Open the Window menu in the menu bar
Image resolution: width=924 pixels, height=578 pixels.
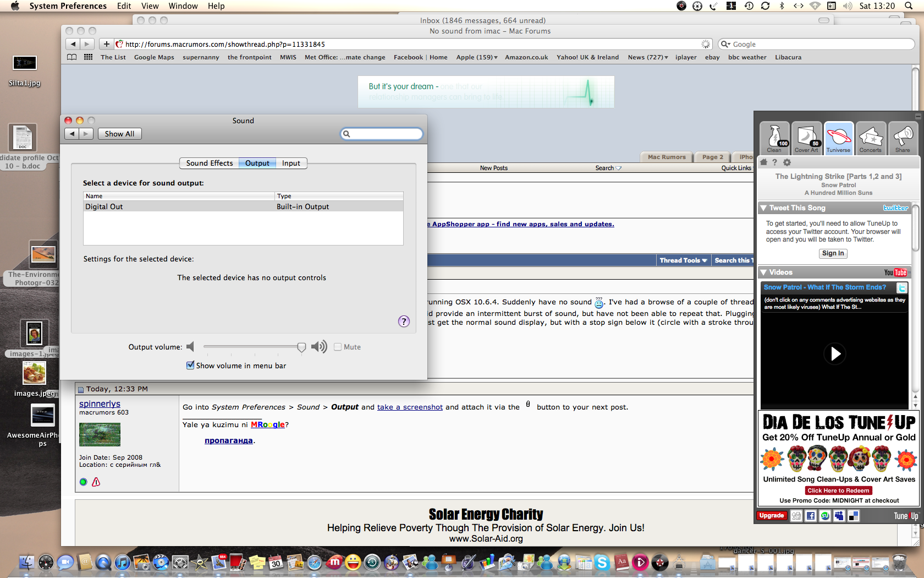pos(183,6)
